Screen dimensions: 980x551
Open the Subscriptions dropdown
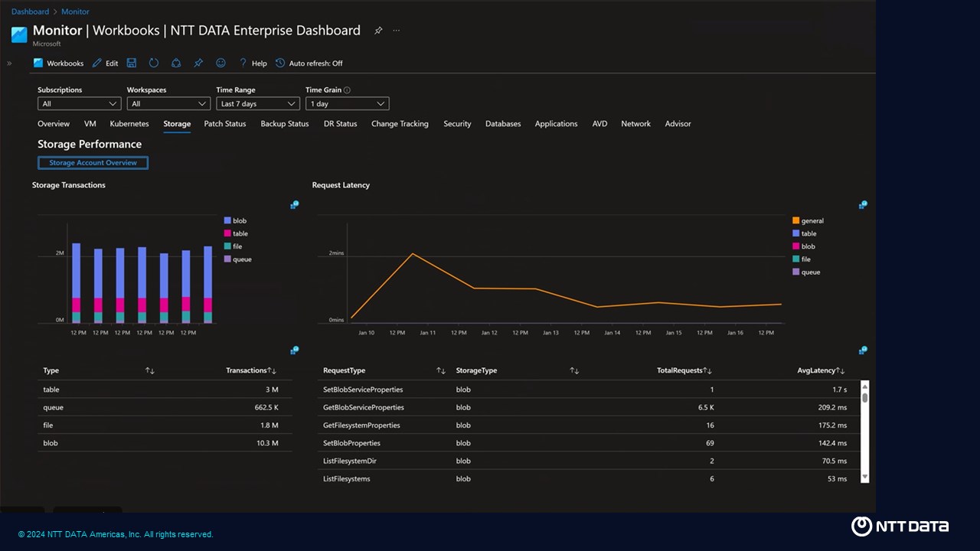(79, 104)
